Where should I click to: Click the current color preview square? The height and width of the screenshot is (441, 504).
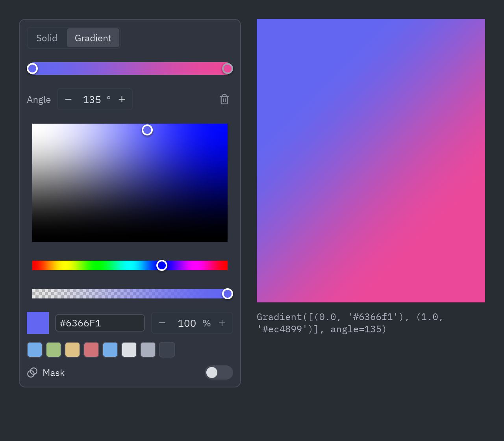point(38,323)
